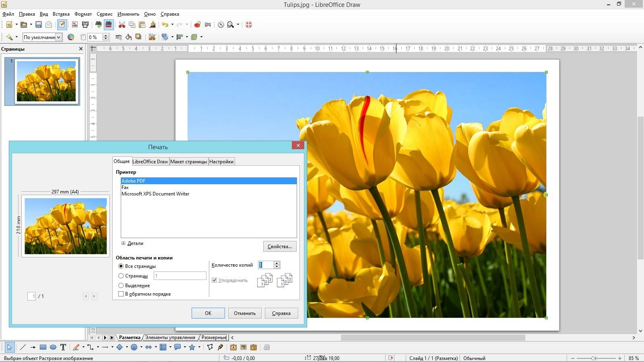Select the Selection radio button
Screen dimensions: 644x362
(x=121, y=286)
